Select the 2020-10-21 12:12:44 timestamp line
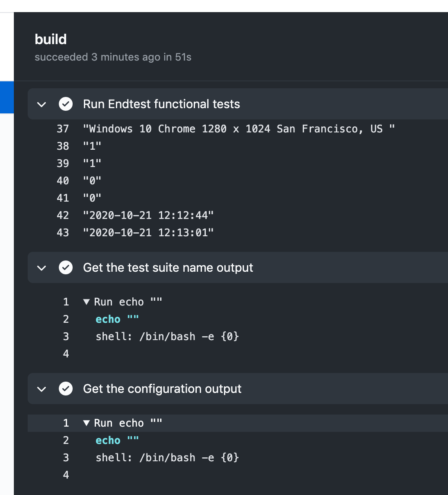 coord(147,215)
